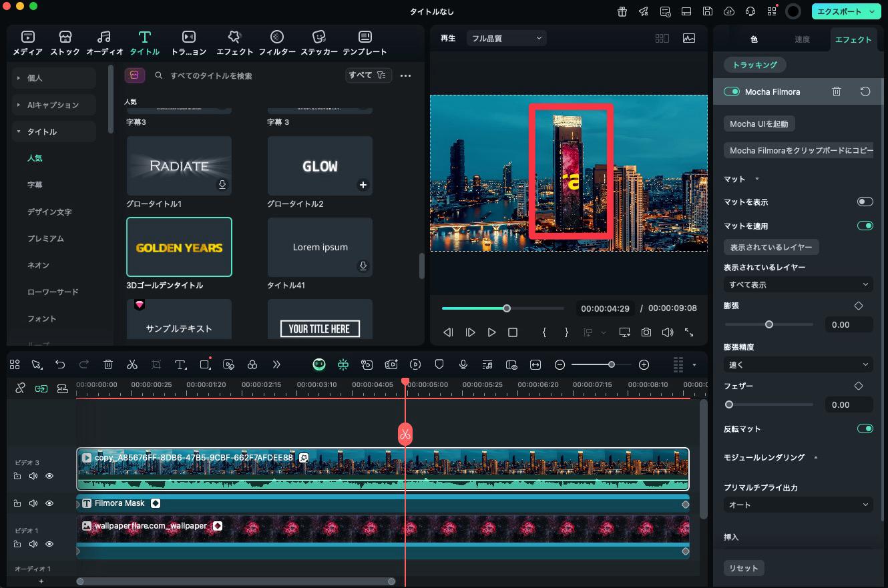Toggle the Mocha Filmora effect switch
This screenshot has width=888, height=588.
[732, 91]
